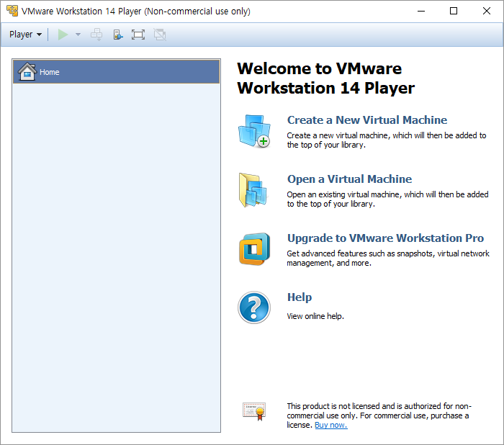The height and width of the screenshot is (445, 504).
Task: Click the 'Create a new virtual machine, which' description
Action: click(x=387, y=140)
